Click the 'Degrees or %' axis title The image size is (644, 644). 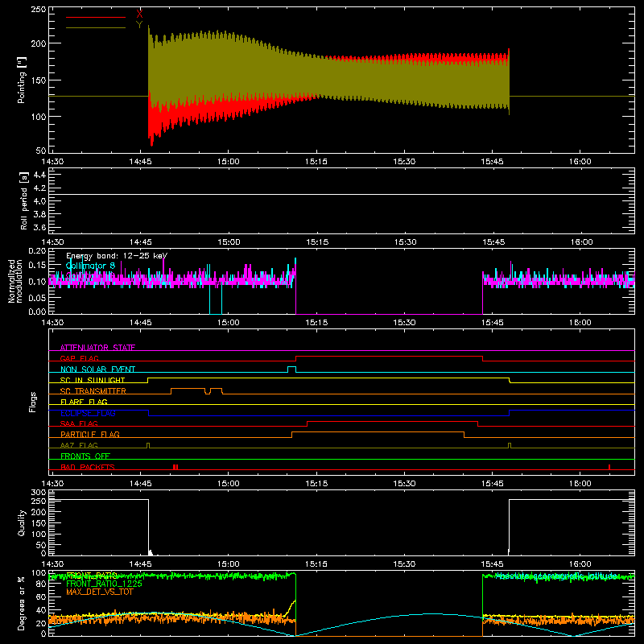pyautogui.click(x=22, y=603)
